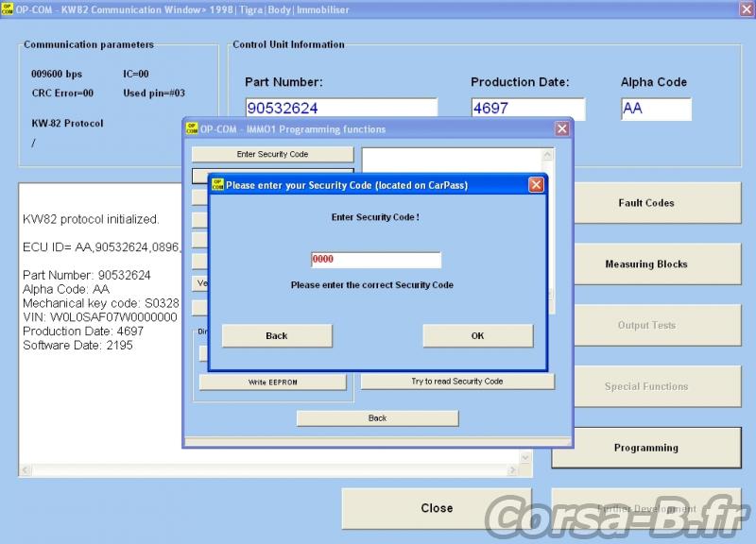Close the IMMO1 Programming functions window

561,128
